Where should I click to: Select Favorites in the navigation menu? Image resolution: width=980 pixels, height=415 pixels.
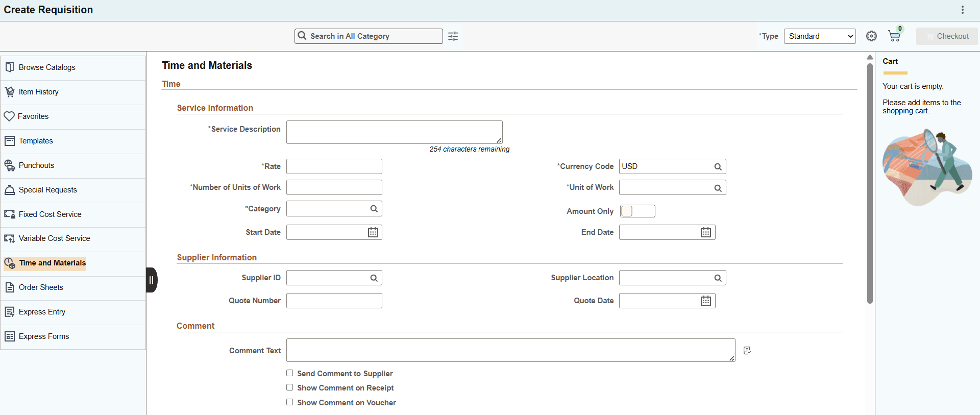(x=73, y=116)
